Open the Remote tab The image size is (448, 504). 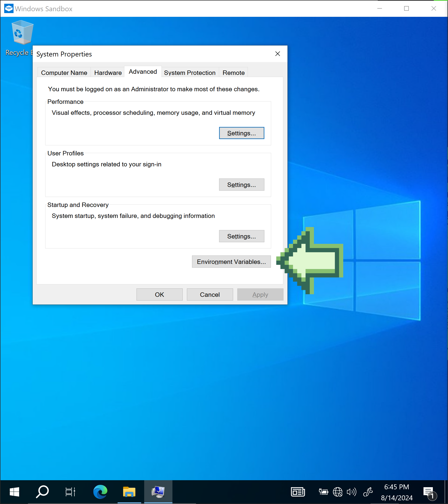coord(233,73)
